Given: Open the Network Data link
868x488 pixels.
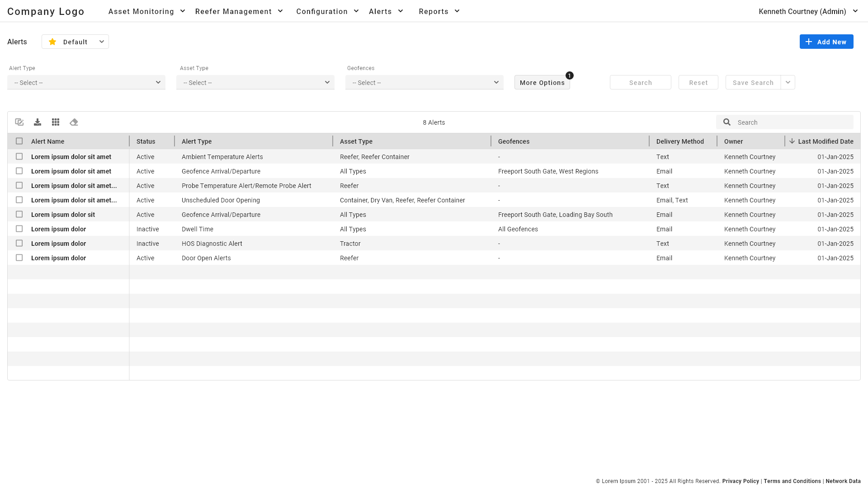Looking at the screenshot, I should pos(843,481).
